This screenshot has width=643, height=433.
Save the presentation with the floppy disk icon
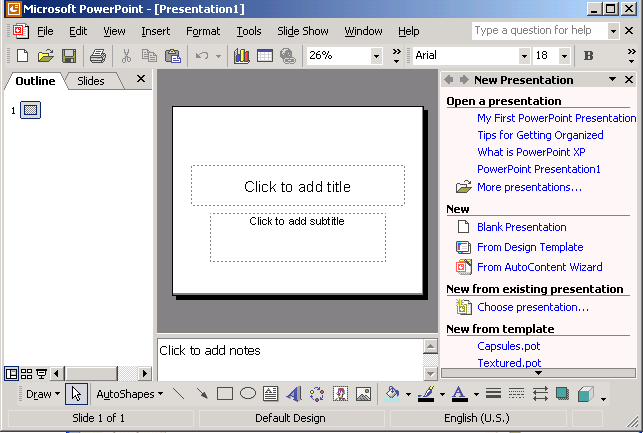[x=69, y=56]
